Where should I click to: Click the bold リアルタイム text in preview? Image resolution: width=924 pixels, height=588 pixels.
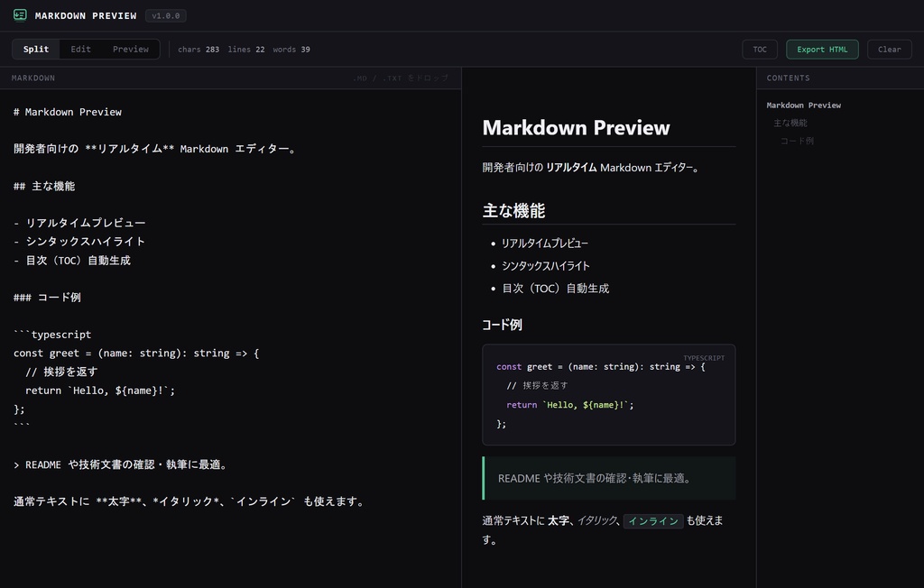click(x=571, y=168)
